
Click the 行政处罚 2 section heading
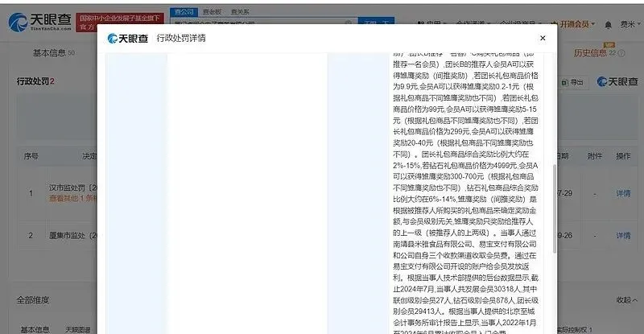tap(35, 81)
